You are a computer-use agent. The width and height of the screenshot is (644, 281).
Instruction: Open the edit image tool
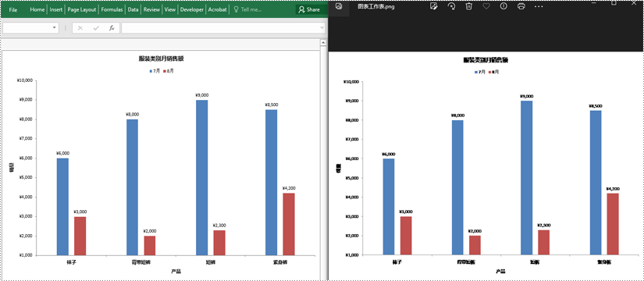tap(433, 6)
